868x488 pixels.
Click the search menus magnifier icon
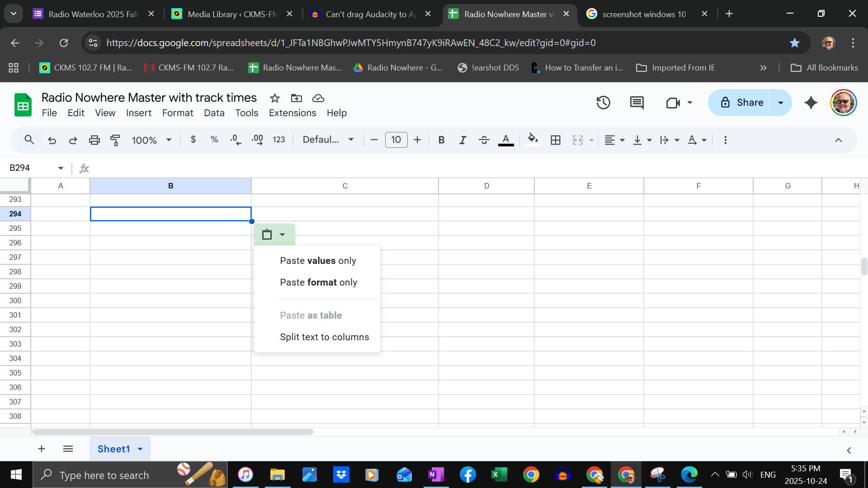point(29,140)
